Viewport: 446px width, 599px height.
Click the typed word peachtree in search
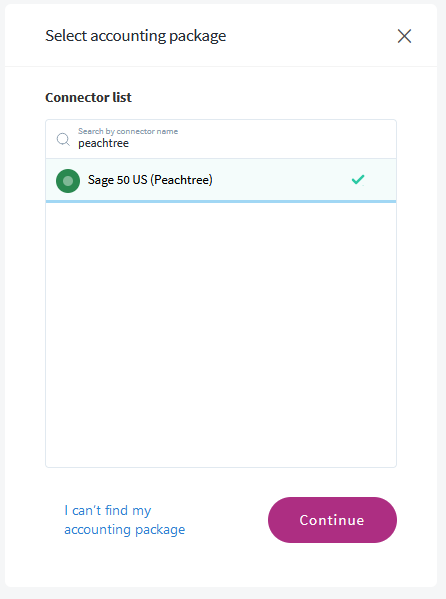(104, 144)
